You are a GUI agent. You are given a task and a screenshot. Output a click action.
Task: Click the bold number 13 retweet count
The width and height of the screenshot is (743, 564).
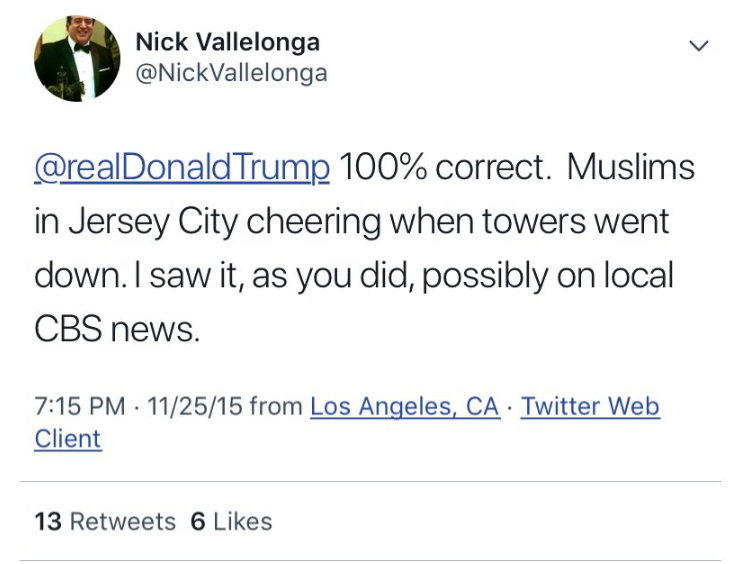click(x=48, y=521)
